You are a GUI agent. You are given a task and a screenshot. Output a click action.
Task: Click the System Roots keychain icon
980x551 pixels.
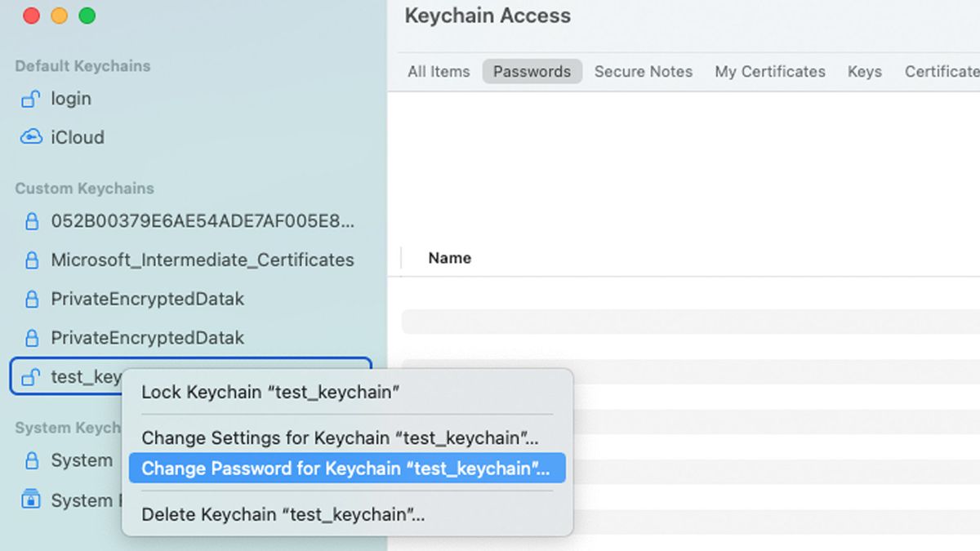pyautogui.click(x=33, y=500)
